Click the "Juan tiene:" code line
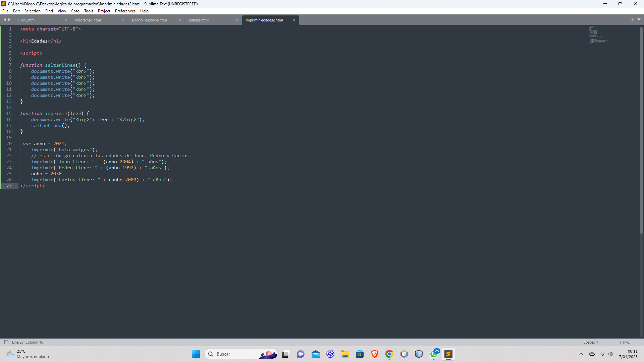Viewport: 644px width, 362px height. [x=99, y=162]
